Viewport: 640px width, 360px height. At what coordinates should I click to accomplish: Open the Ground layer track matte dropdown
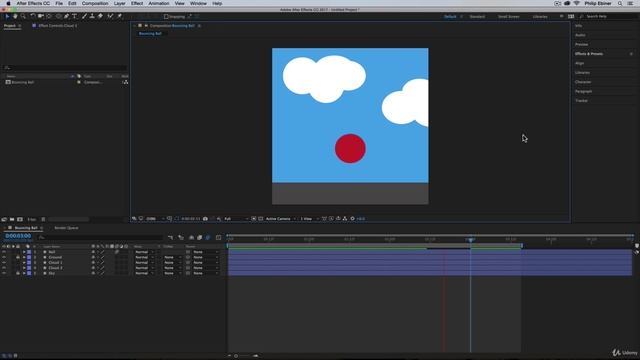172,258
